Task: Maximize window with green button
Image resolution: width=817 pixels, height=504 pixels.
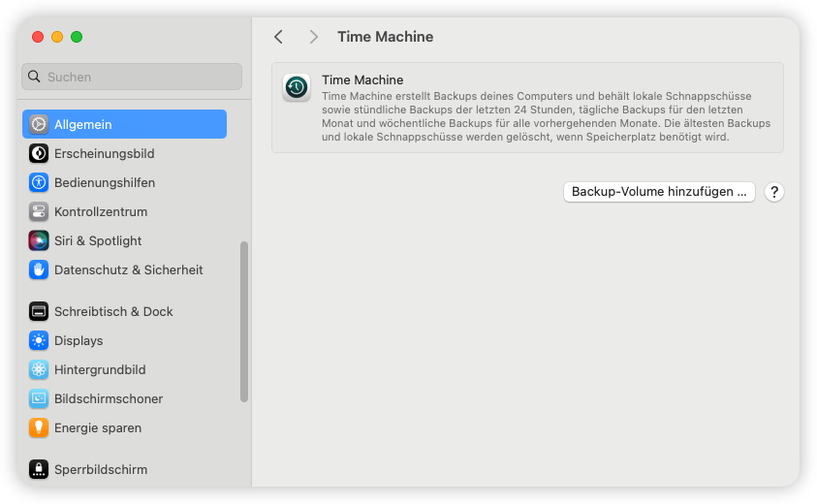Action: [77, 37]
